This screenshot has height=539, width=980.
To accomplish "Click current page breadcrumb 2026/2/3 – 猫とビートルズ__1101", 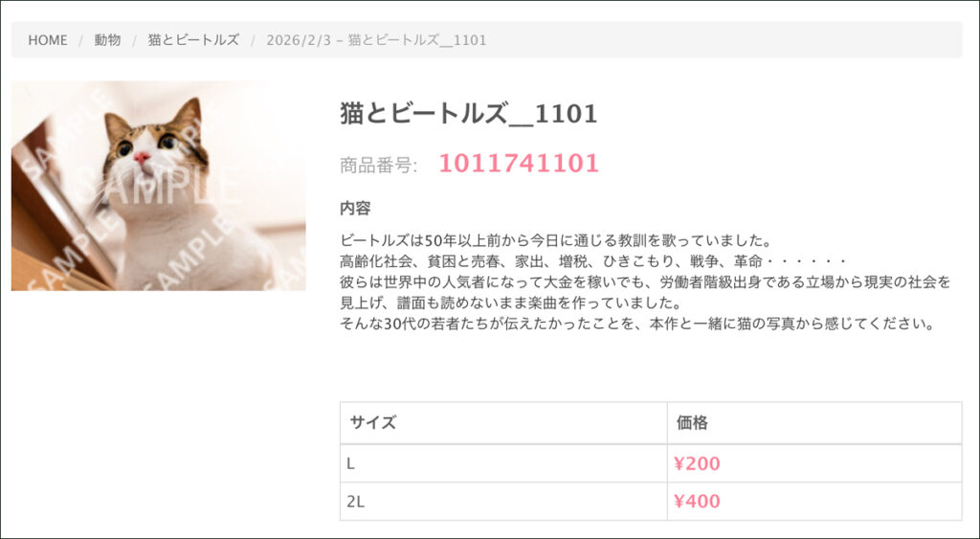I will click(x=376, y=40).
